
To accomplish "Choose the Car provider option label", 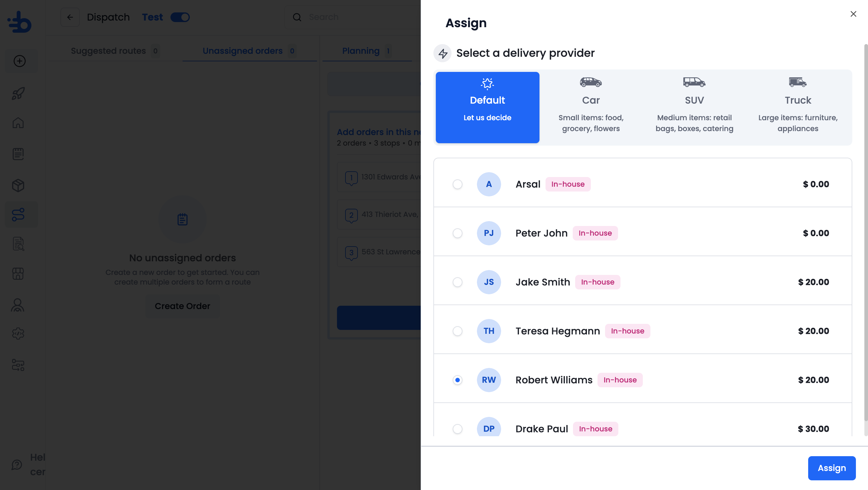I will (591, 100).
